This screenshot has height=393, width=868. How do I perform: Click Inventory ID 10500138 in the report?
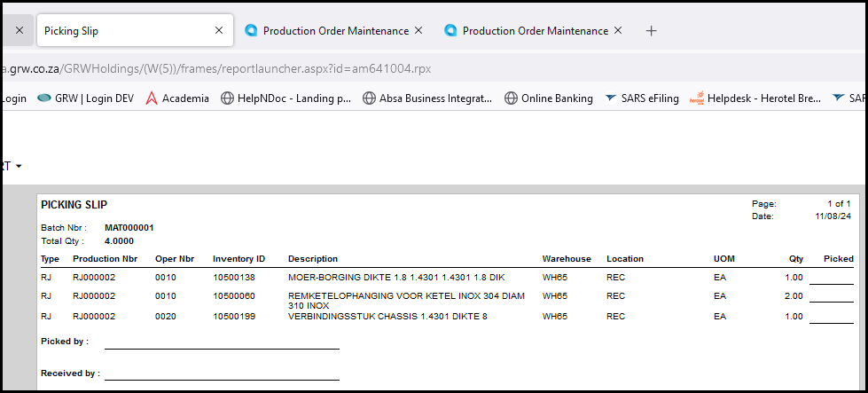[234, 278]
